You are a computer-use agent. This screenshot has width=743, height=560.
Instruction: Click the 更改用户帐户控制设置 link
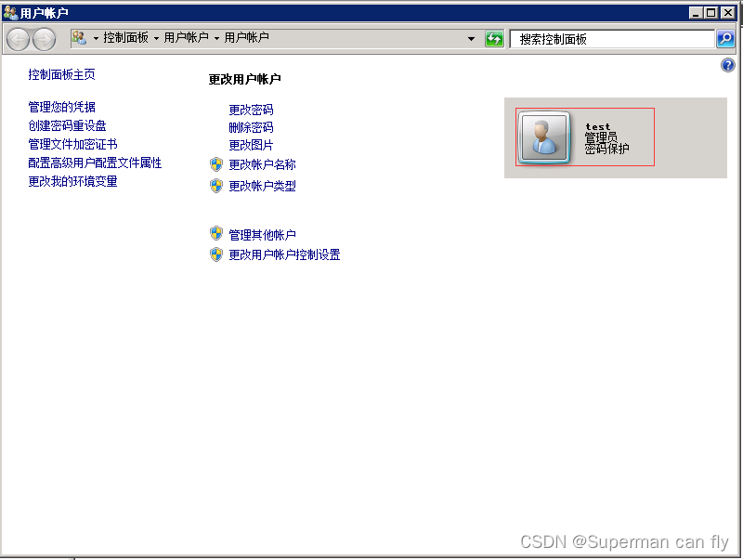[284, 254]
